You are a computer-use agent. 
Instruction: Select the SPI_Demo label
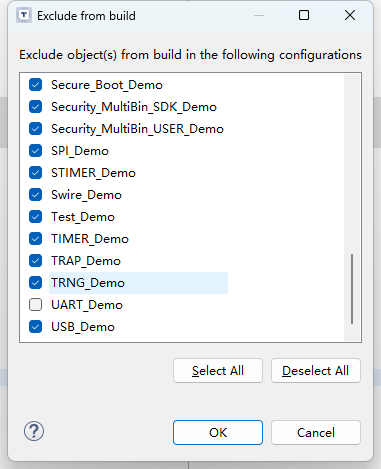80,151
